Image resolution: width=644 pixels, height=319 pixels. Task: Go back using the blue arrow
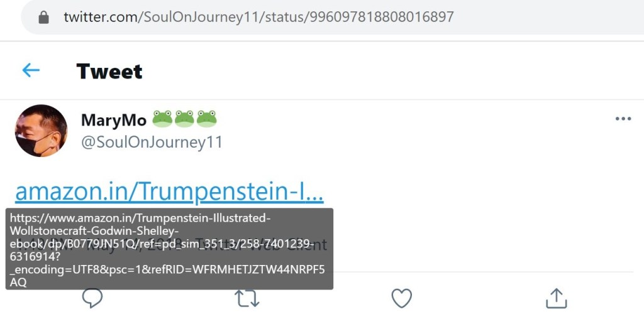coord(31,70)
